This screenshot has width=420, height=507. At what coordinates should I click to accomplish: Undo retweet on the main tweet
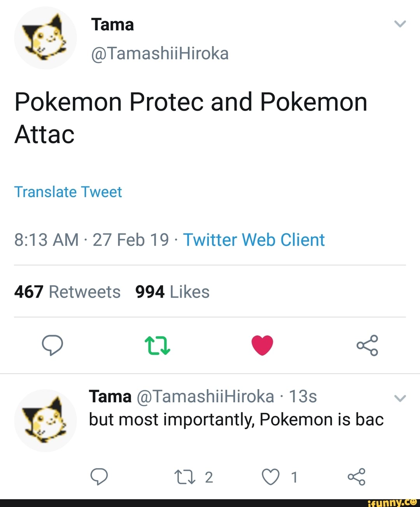[157, 345]
